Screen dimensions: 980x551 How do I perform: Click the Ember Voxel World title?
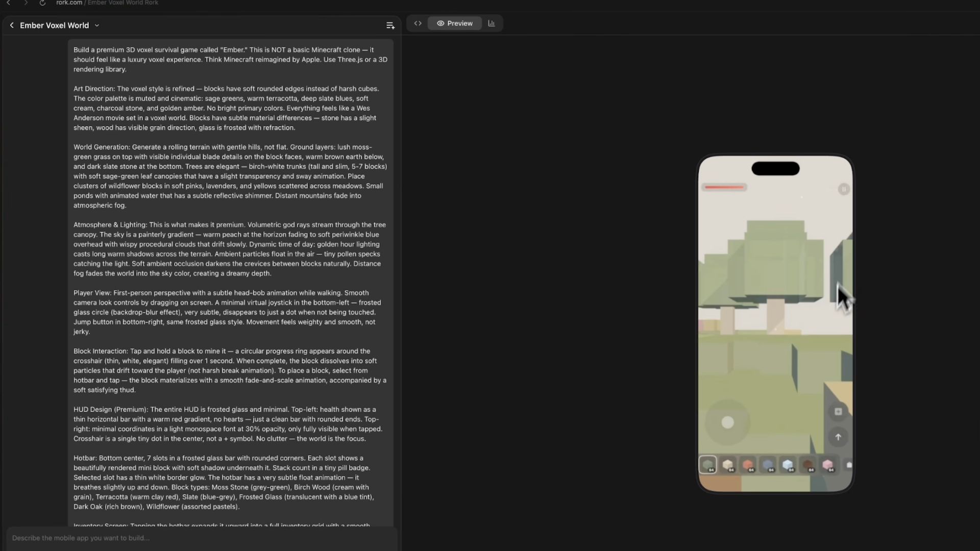tap(54, 26)
